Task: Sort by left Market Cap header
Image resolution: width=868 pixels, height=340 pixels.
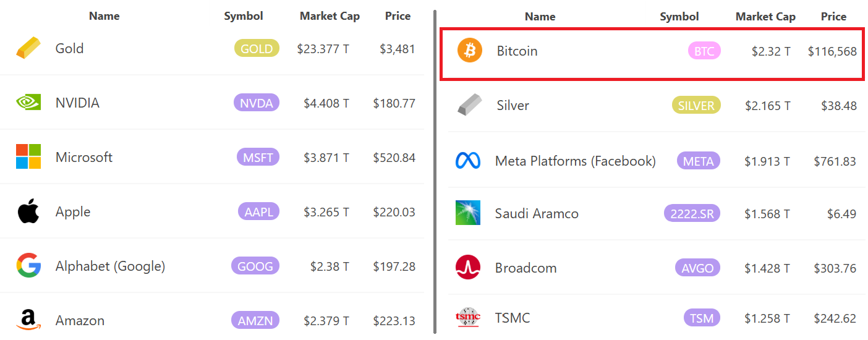Action: [x=330, y=16]
